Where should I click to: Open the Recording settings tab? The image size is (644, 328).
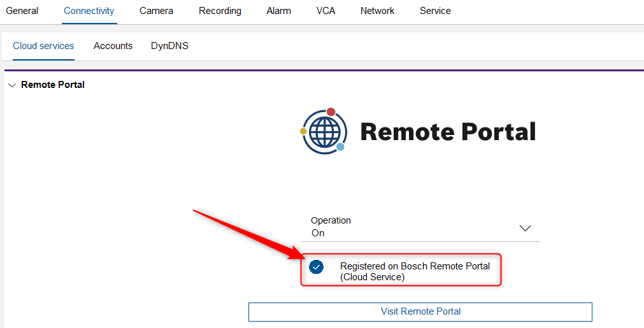[220, 11]
